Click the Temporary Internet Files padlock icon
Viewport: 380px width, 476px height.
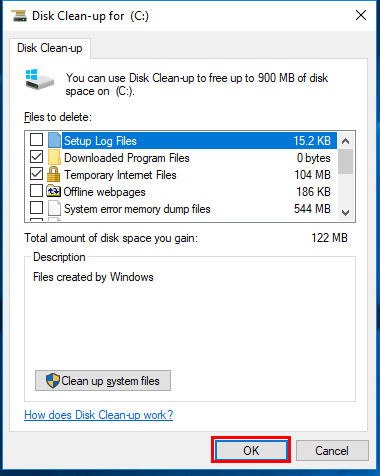pyautogui.click(x=54, y=174)
